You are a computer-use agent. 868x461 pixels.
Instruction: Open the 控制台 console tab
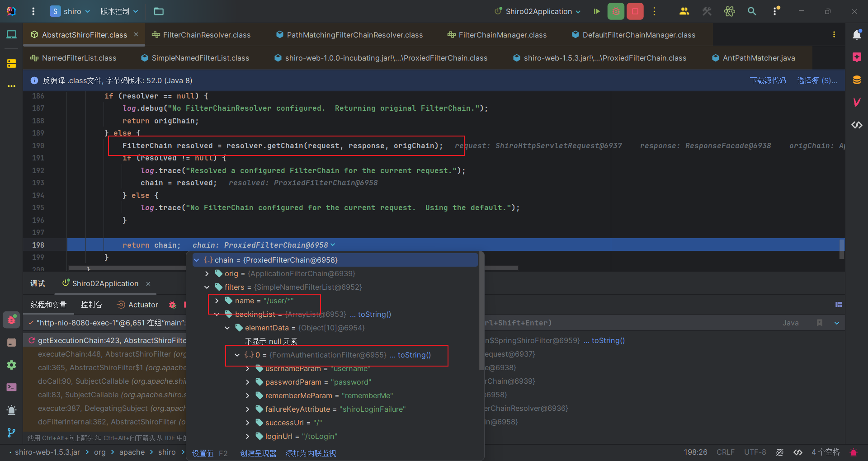coord(91,305)
